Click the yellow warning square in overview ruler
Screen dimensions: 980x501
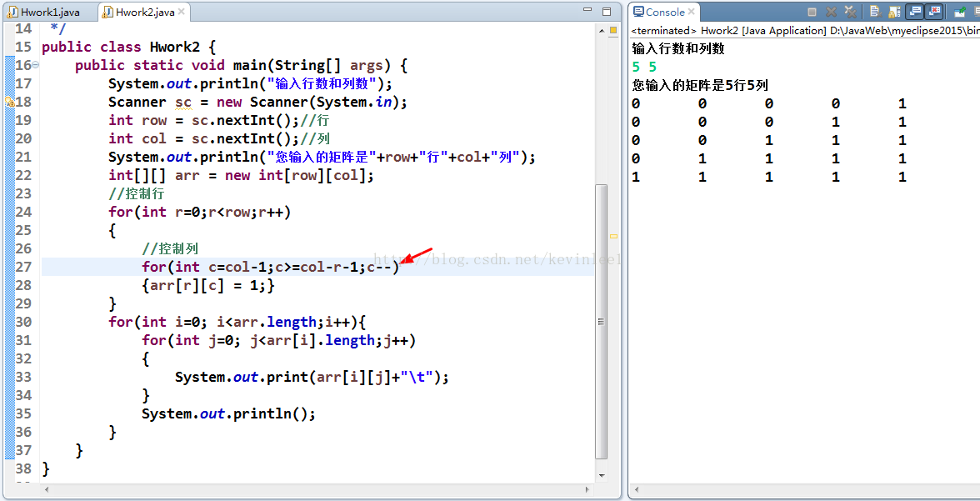(613, 30)
